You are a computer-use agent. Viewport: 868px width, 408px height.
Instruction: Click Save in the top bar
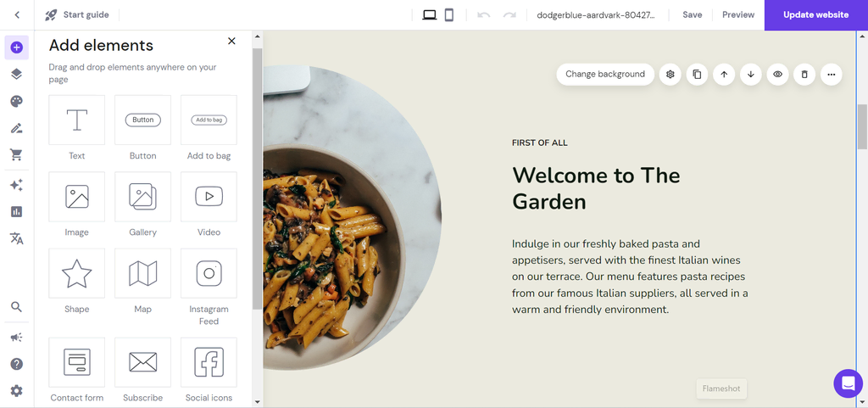[x=692, y=15]
